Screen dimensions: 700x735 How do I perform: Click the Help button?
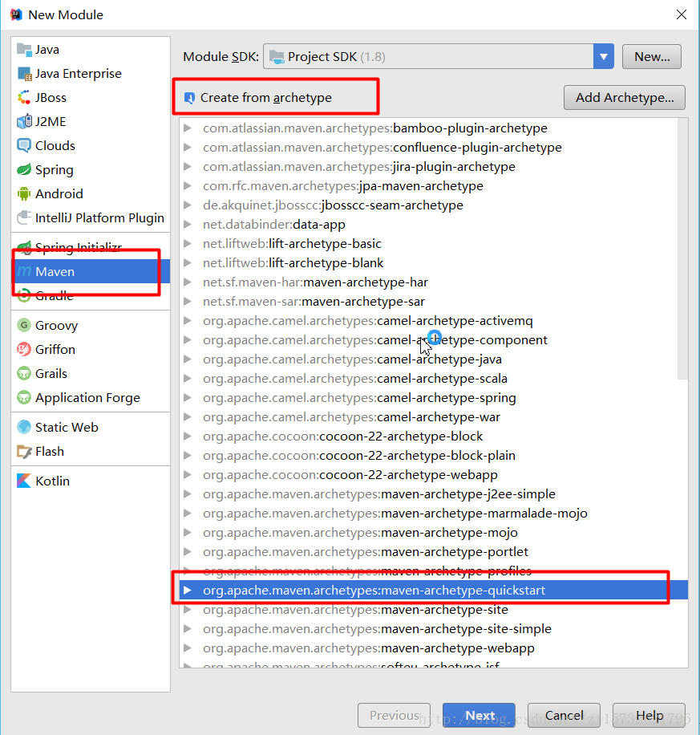pos(649,715)
